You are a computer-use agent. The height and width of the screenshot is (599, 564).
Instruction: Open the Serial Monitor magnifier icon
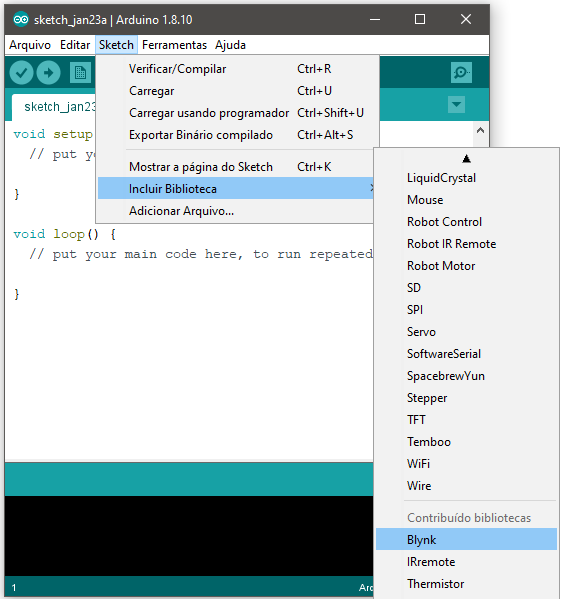(x=461, y=73)
